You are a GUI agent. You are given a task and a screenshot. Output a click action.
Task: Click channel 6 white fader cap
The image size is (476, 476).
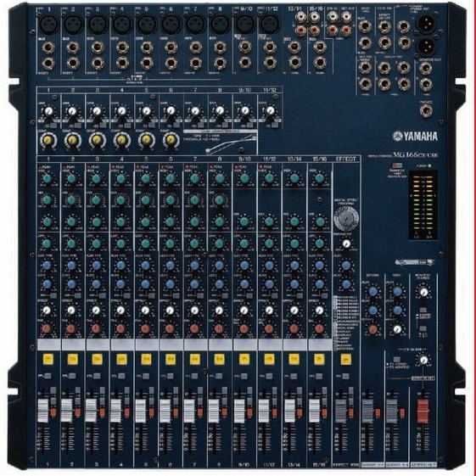click(165, 411)
